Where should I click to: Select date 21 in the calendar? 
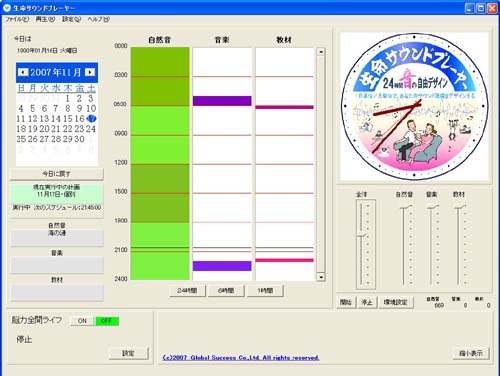(x=56, y=129)
